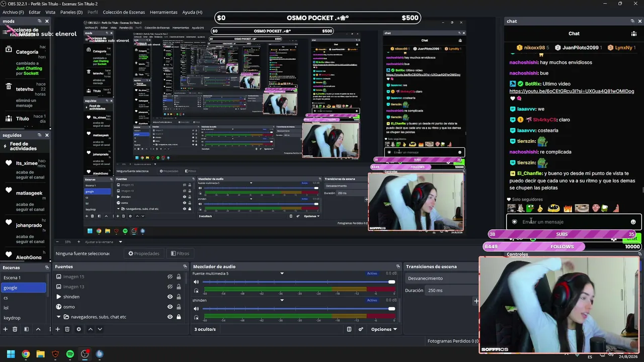Toggle lock on Imagen 13 source
Screen dimensions: 644x362
coord(179,287)
